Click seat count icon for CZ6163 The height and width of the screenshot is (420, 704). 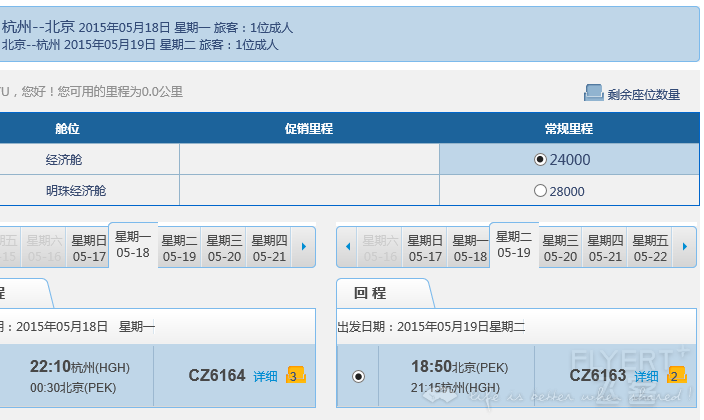pos(677,375)
